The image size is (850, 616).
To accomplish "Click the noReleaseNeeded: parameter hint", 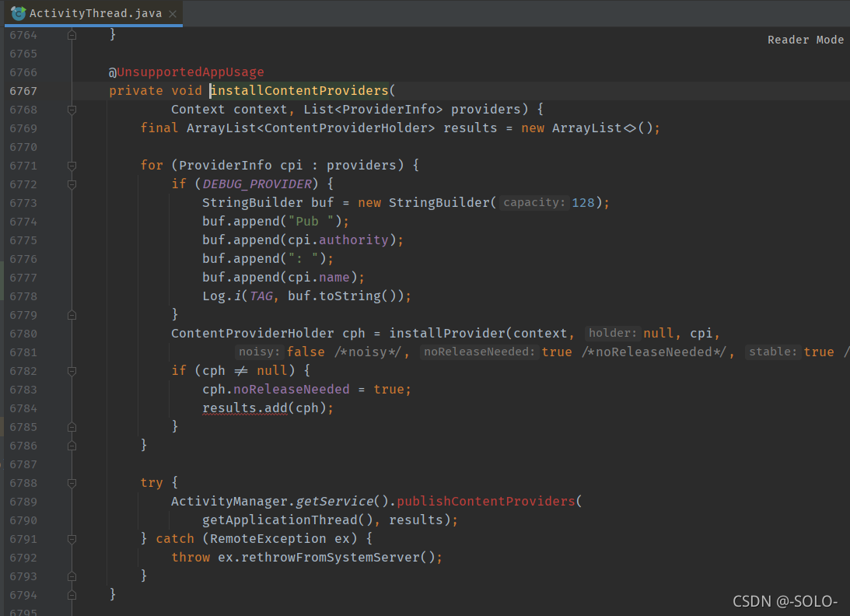I will coord(479,352).
